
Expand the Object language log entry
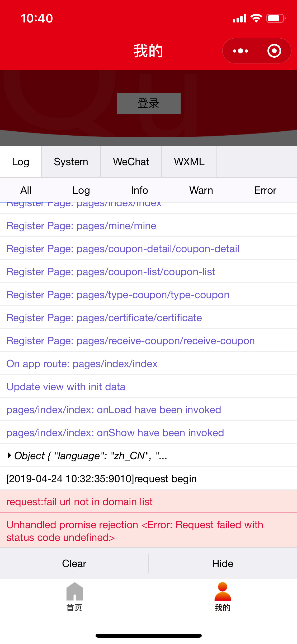[10, 456]
